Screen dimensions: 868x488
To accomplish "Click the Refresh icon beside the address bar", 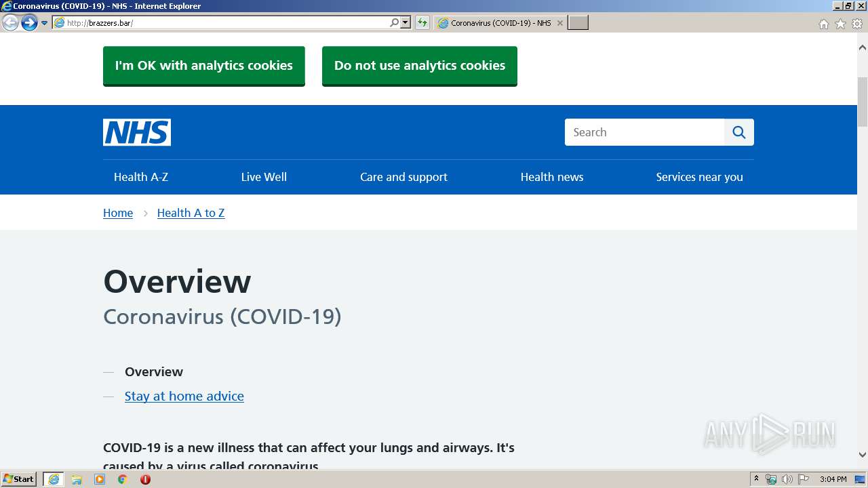I will (x=422, y=23).
